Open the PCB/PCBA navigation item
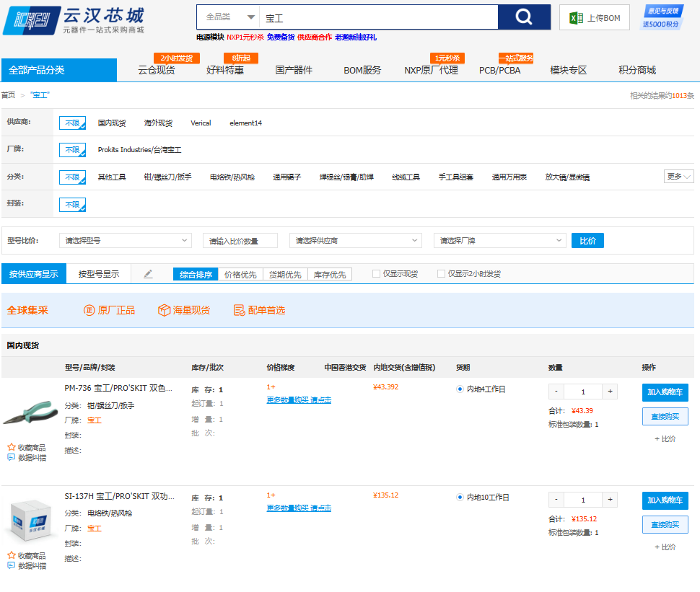700x592 pixels. point(499,70)
